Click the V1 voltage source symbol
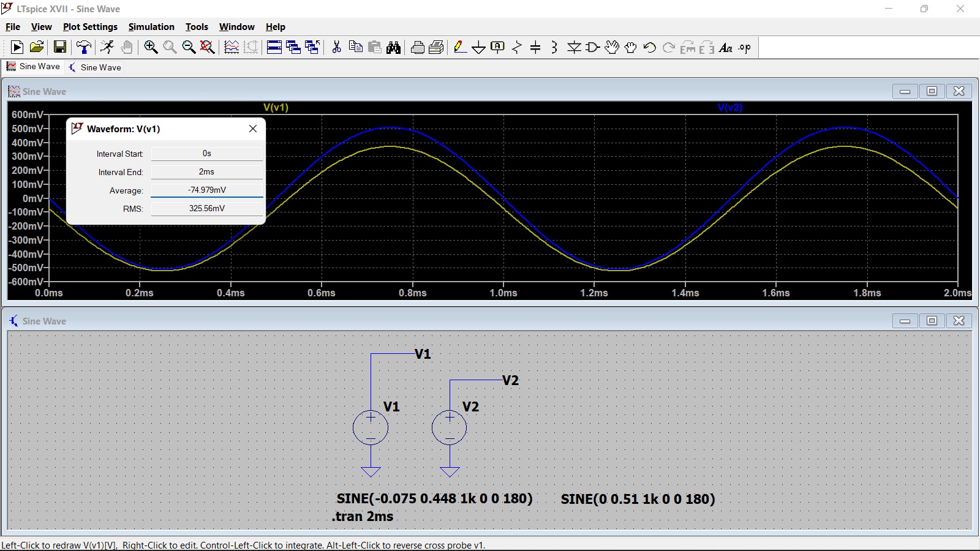This screenshot has width=980, height=551. click(371, 427)
